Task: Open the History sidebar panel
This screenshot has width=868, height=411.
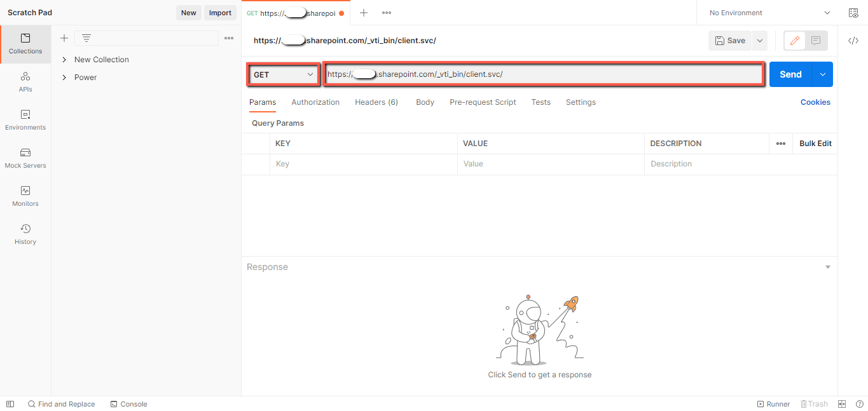Action: click(25, 234)
